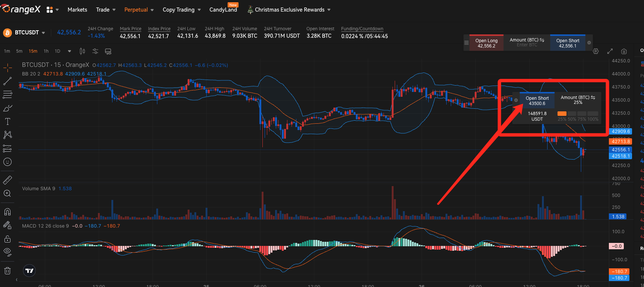Collapse the drawing toolbar with the chevron

[16, 280]
